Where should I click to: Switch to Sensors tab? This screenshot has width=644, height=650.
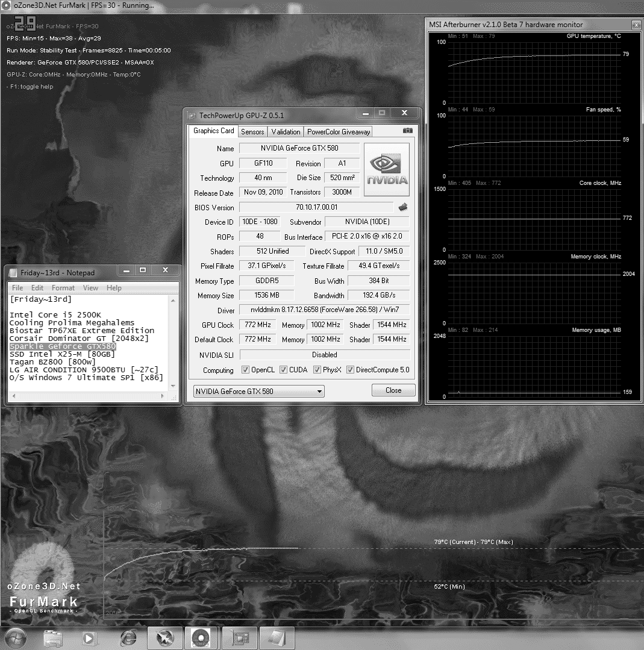coord(252,132)
